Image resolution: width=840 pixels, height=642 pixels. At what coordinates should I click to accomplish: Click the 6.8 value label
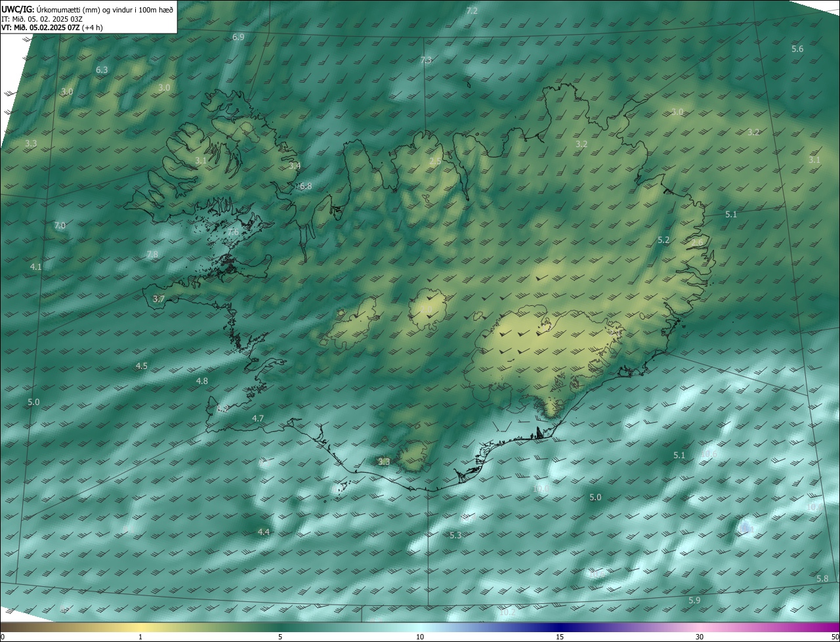pyautogui.click(x=306, y=186)
